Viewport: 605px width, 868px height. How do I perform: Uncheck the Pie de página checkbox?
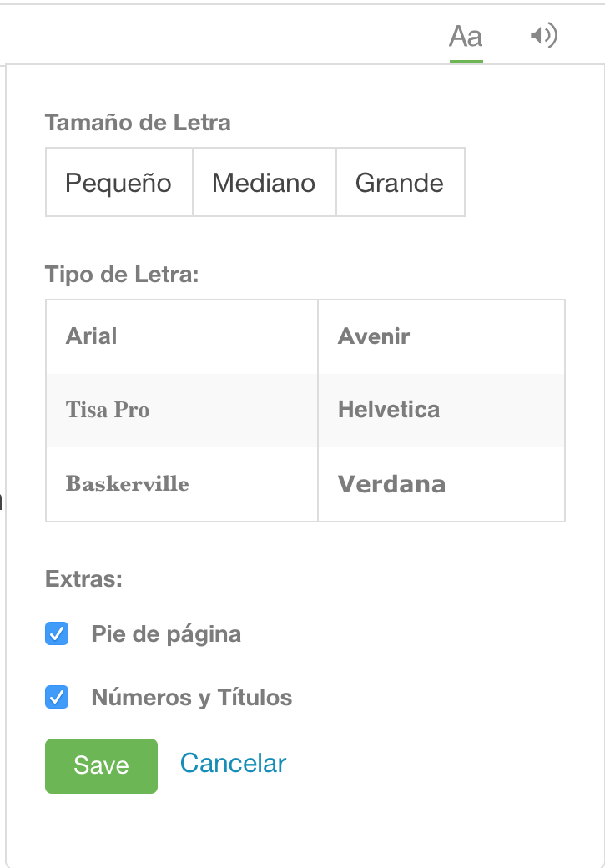click(x=57, y=633)
